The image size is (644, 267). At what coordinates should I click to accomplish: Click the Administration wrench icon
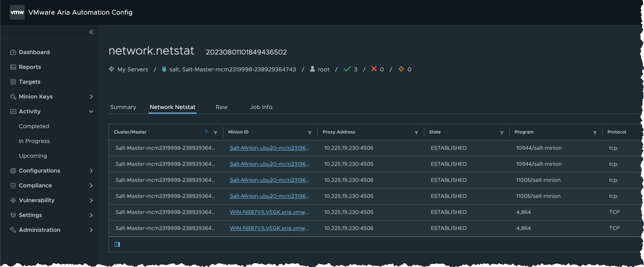pyautogui.click(x=13, y=230)
